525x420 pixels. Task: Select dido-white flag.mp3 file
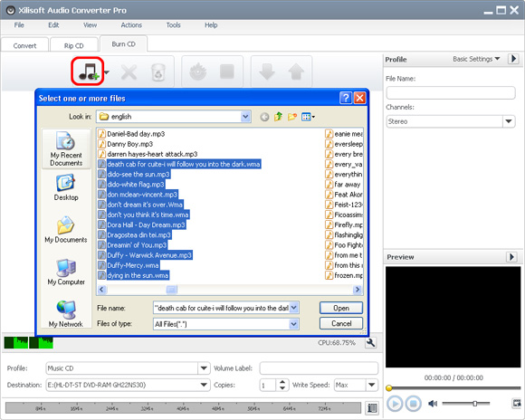[131, 185]
